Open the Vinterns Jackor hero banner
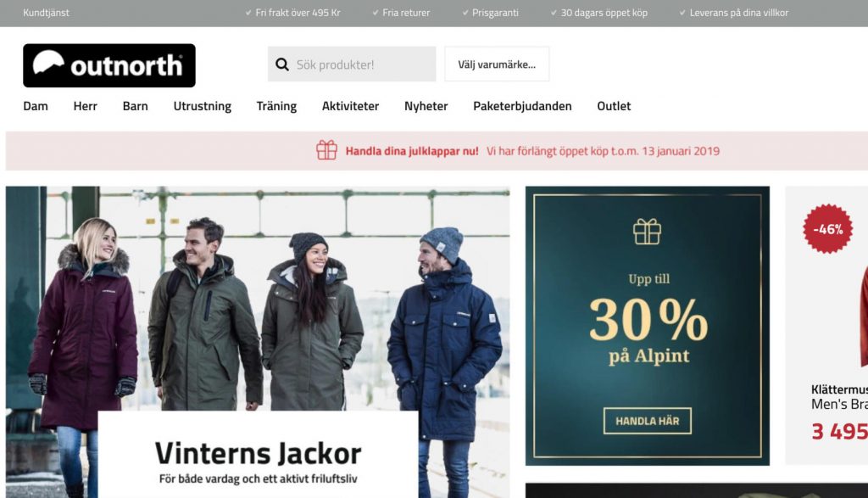Image resolution: width=868 pixels, height=498 pixels. (x=258, y=342)
